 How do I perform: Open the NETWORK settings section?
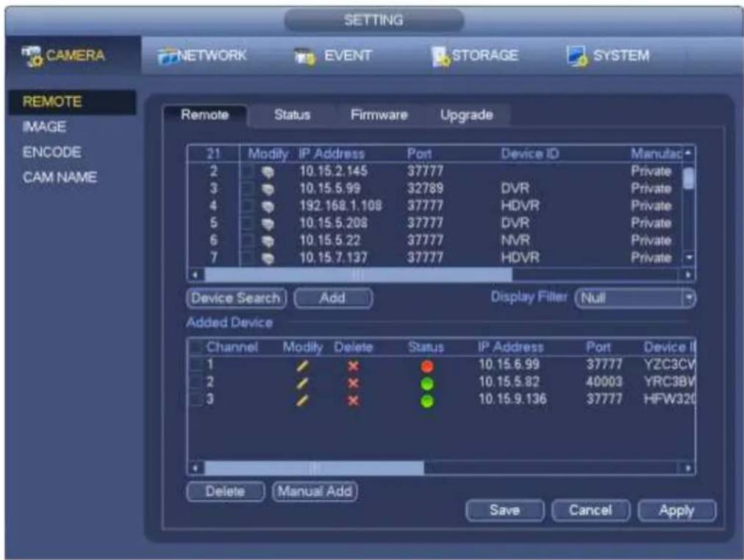click(201, 55)
